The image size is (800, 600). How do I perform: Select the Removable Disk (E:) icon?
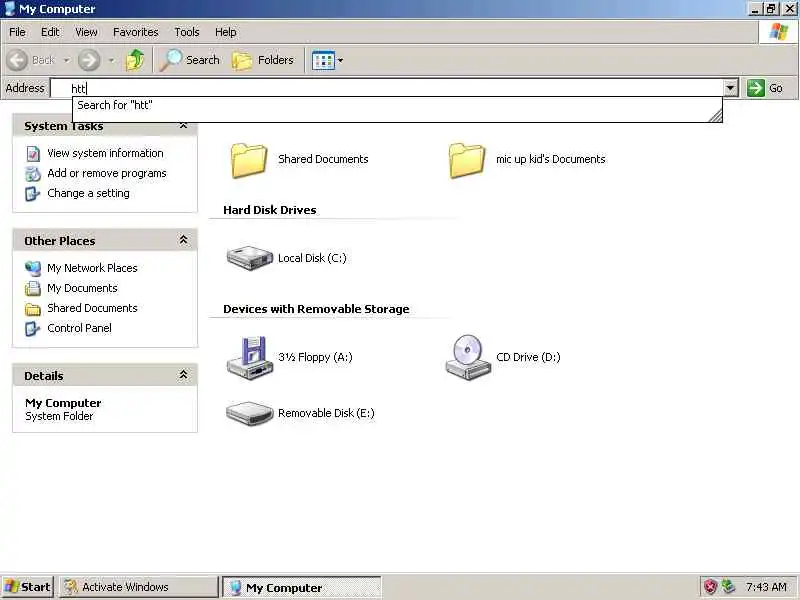point(250,414)
